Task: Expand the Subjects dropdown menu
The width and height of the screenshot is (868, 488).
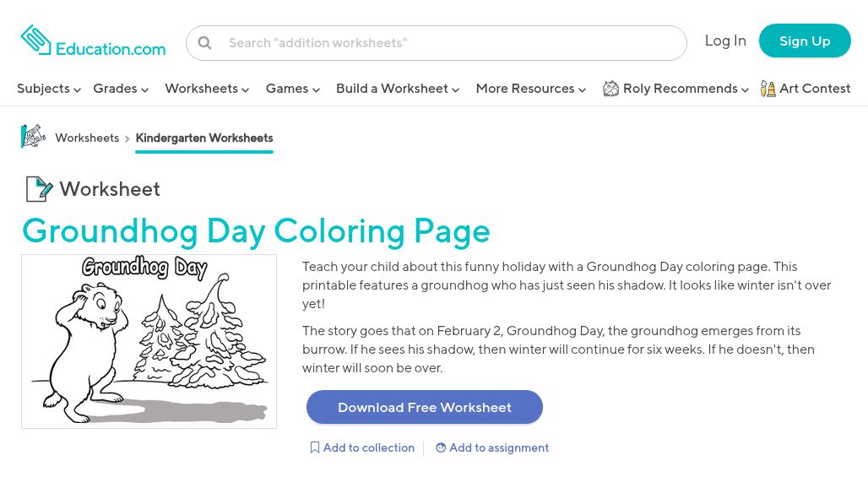Action: 49,89
